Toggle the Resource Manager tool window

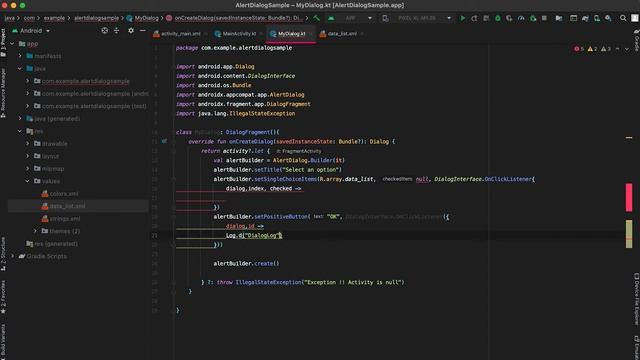pos(3,93)
